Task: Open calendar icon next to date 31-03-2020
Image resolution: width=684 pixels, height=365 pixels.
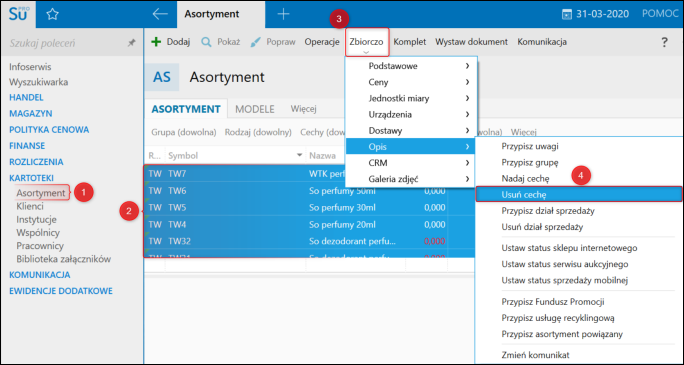Action: (x=567, y=14)
